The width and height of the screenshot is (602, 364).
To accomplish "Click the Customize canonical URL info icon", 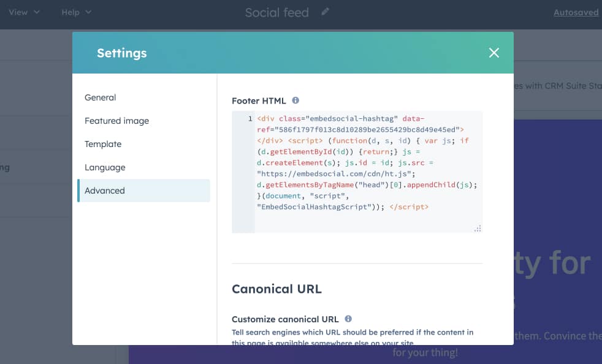I will coord(348,319).
